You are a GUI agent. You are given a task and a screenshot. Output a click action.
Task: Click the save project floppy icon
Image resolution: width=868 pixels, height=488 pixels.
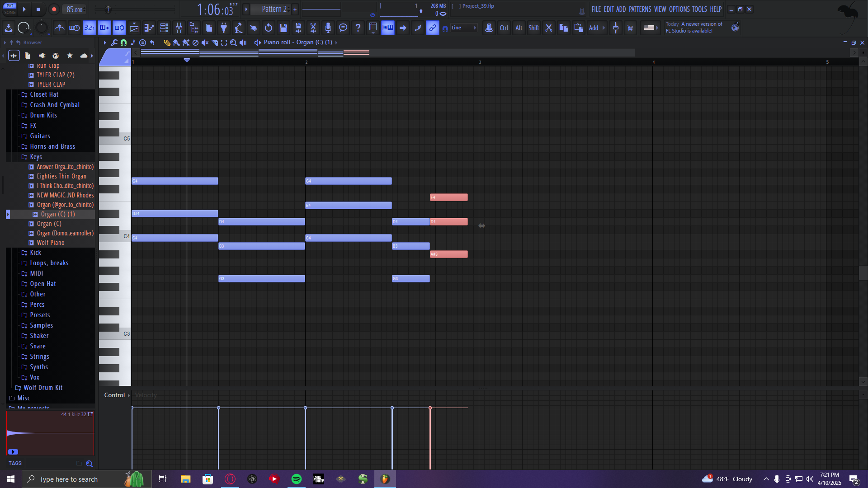click(283, 28)
